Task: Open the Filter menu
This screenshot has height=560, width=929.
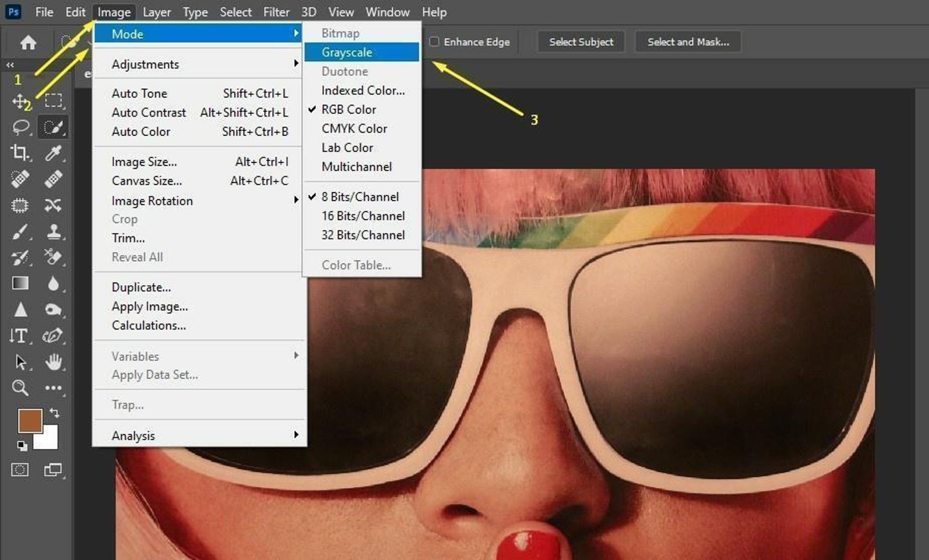Action: click(x=276, y=12)
